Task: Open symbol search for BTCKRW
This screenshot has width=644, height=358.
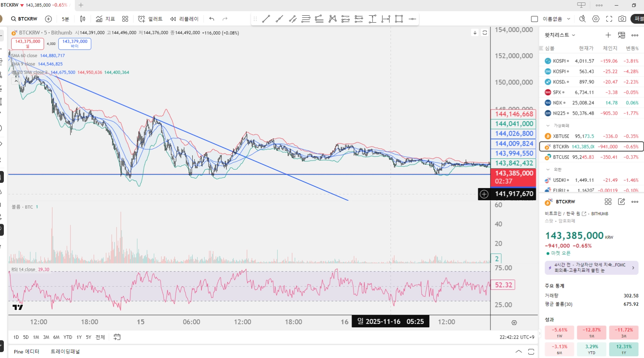Action: click(x=24, y=19)
